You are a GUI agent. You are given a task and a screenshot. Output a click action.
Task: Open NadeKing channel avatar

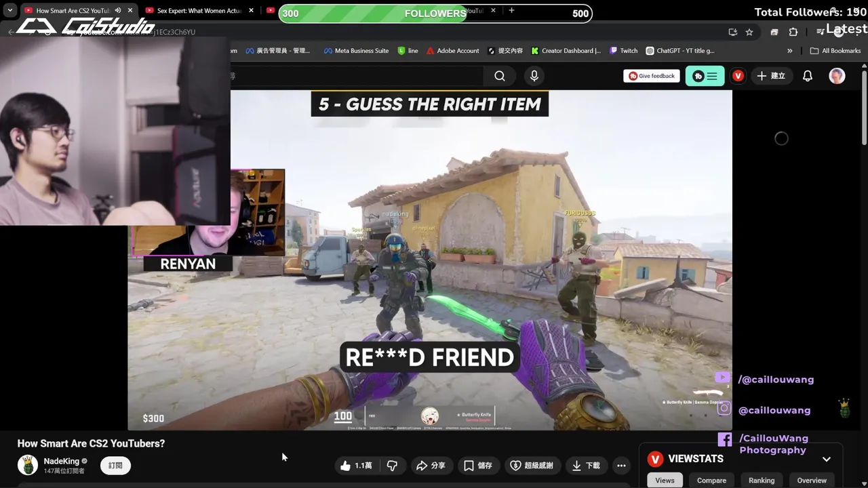28,465
